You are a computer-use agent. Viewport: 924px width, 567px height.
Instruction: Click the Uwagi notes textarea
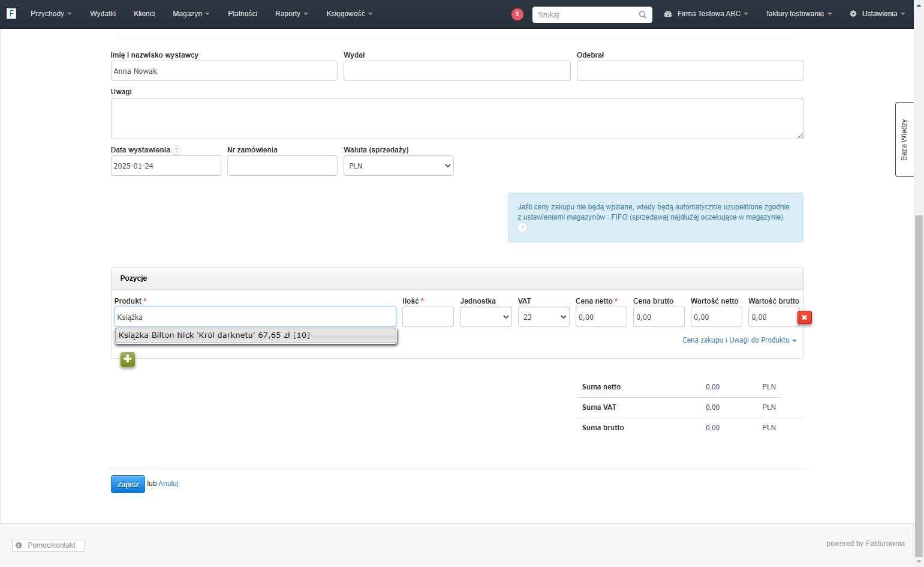point(458,119)
